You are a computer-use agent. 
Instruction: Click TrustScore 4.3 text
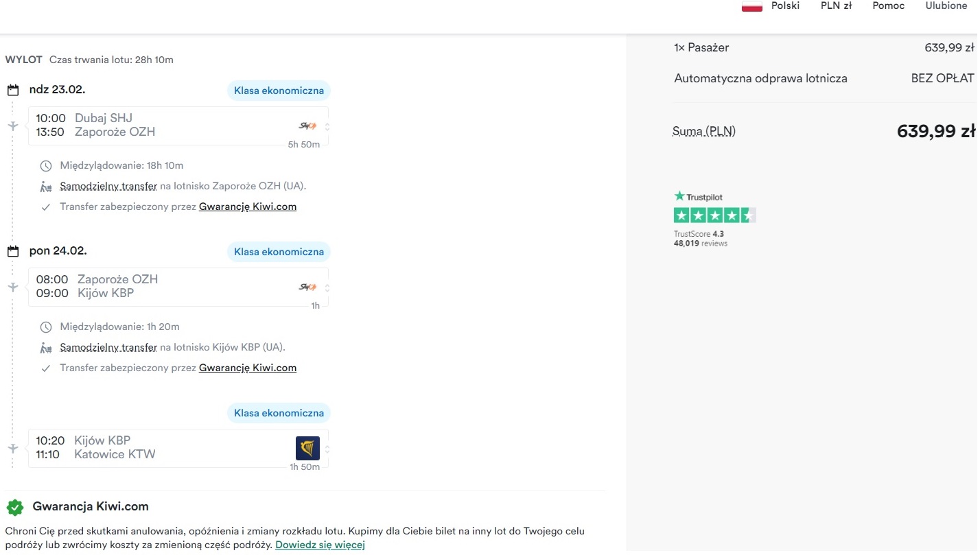pyautogui.click(x=699, y=234)
